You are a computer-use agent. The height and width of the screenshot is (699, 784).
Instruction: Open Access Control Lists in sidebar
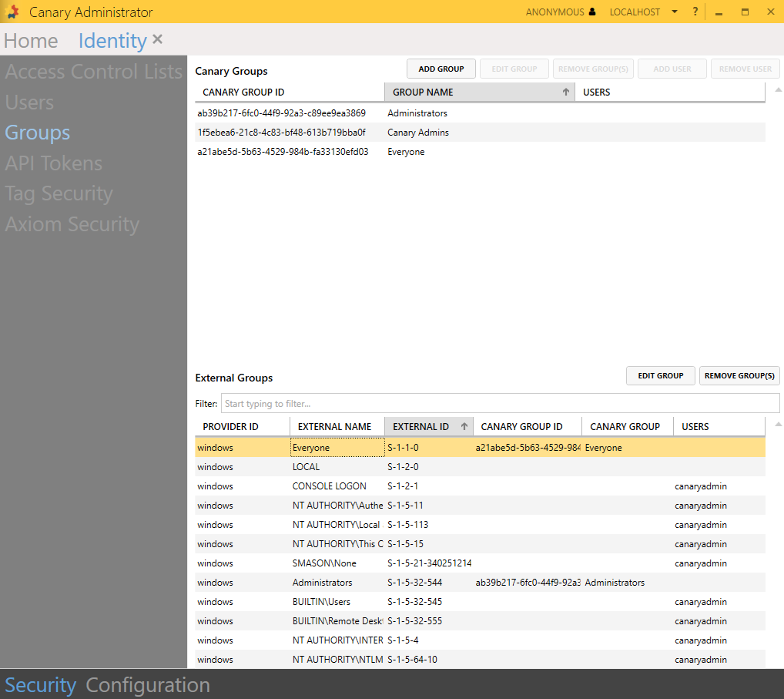point(93,72)
